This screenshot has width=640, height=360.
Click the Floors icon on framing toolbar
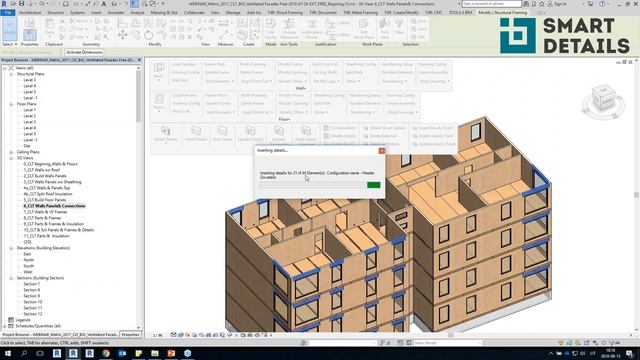coord(159,102)
